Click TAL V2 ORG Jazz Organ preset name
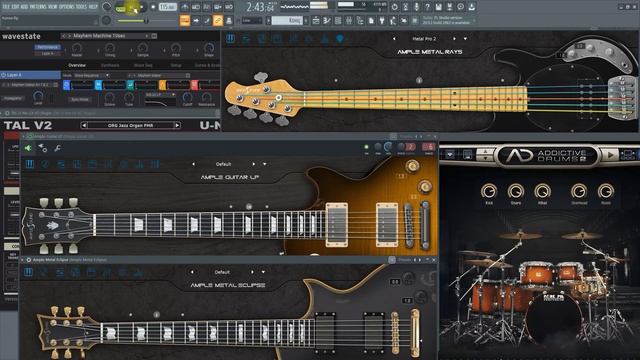This screenshot has width=640, height=360. 130,125
